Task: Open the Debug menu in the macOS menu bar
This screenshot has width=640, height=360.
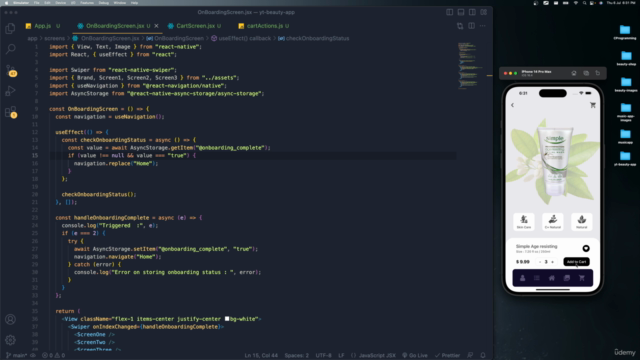Action: (x=104, y=3)
